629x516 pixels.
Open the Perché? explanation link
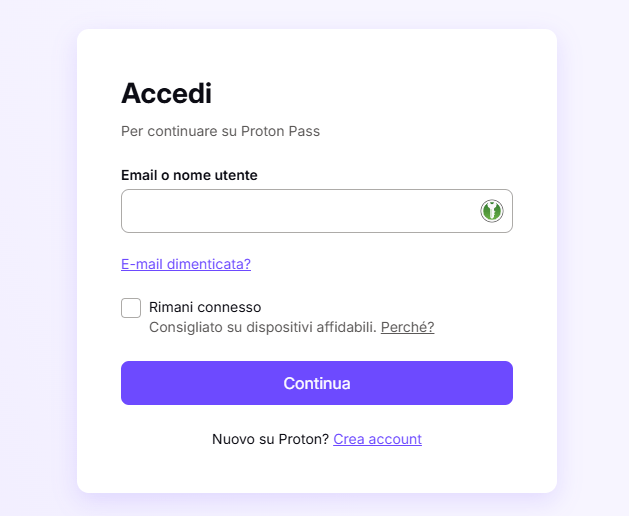(407, 327)
